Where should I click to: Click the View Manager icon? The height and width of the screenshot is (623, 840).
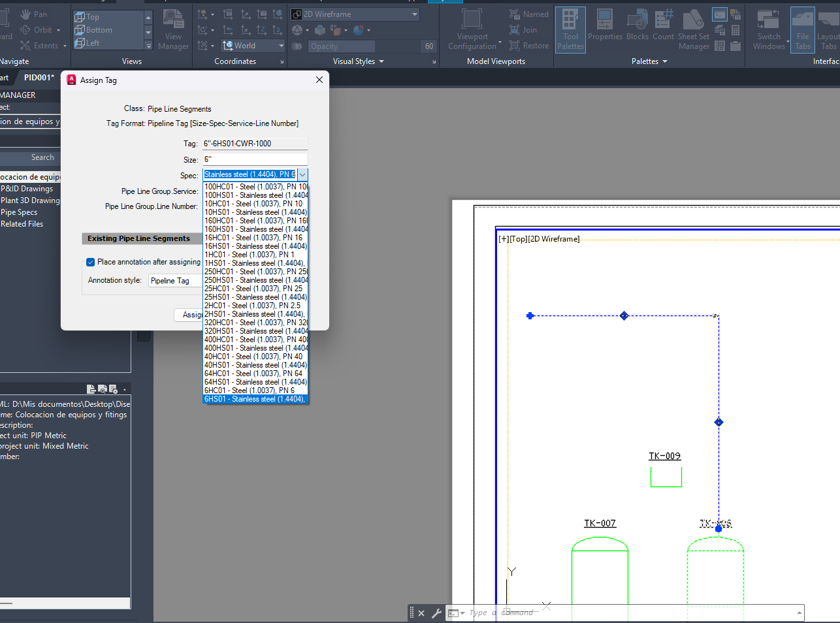tap(173, 29)
